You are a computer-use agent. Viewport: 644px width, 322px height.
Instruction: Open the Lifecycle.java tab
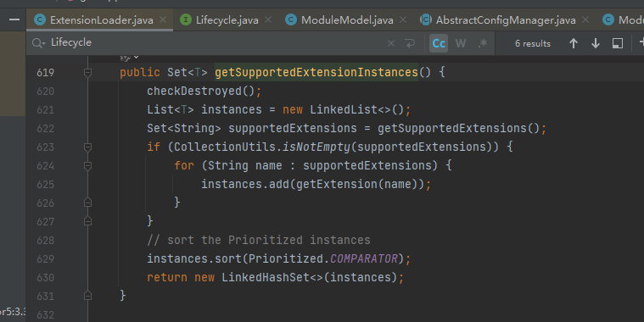coord(227,20)
